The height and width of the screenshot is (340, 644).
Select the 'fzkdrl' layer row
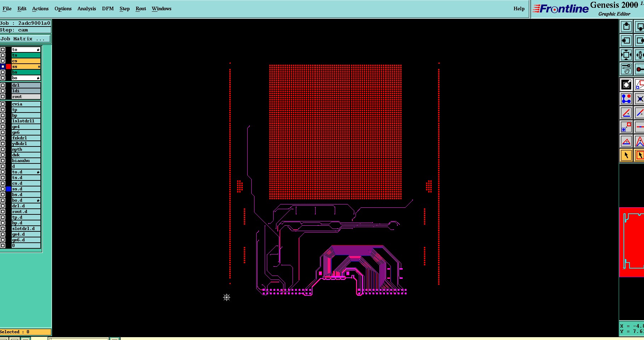[26, 138]
